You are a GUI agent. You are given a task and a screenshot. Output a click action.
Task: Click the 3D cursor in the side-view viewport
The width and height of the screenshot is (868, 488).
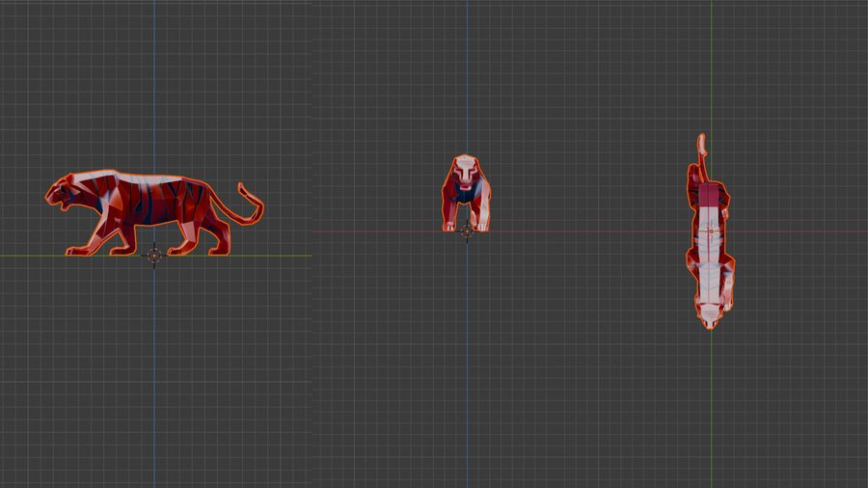point(154,255)
